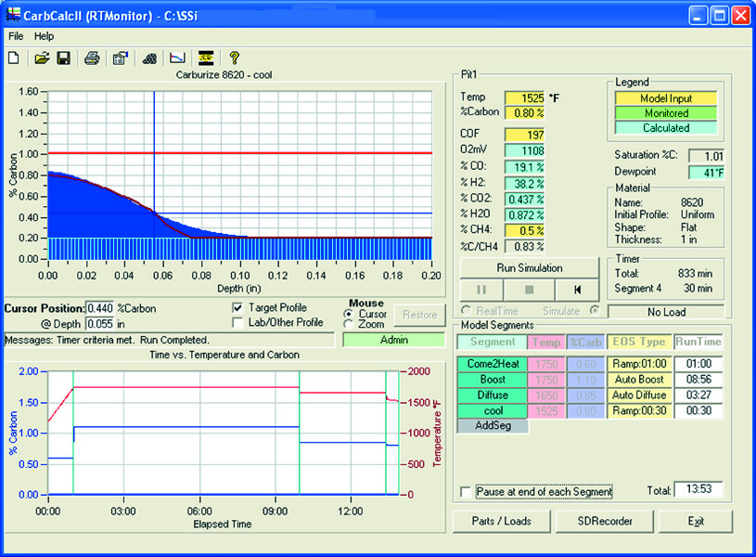Screen dimensions: 756x557
Task: Click the Admin status button
Action: pyautogui.click(x=393, y=340)
